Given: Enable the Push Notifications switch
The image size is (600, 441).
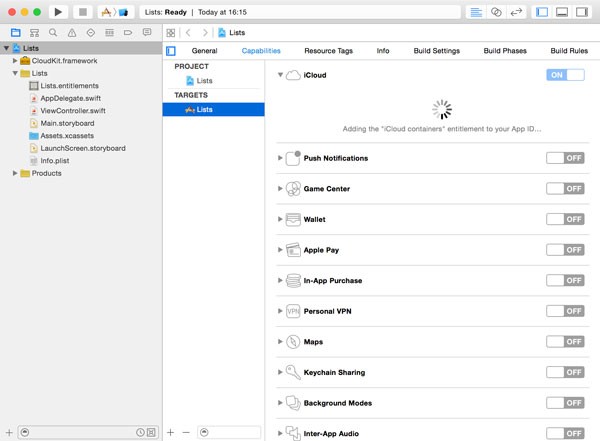Looking at the screenshot, I should tap(565, 158).
